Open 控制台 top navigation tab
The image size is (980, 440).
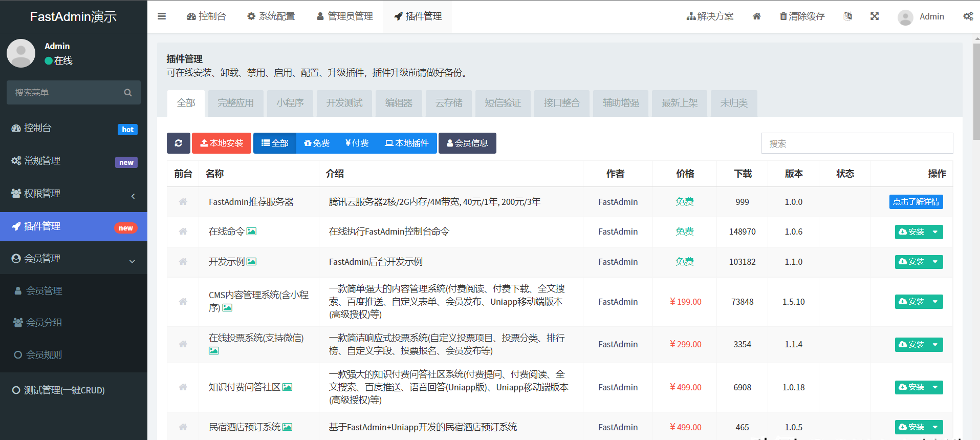coord(206,16)
